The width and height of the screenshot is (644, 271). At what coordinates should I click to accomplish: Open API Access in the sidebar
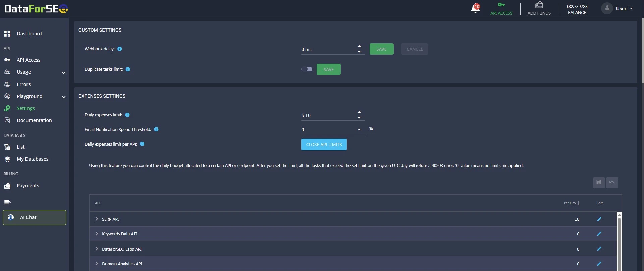(29, 60)
